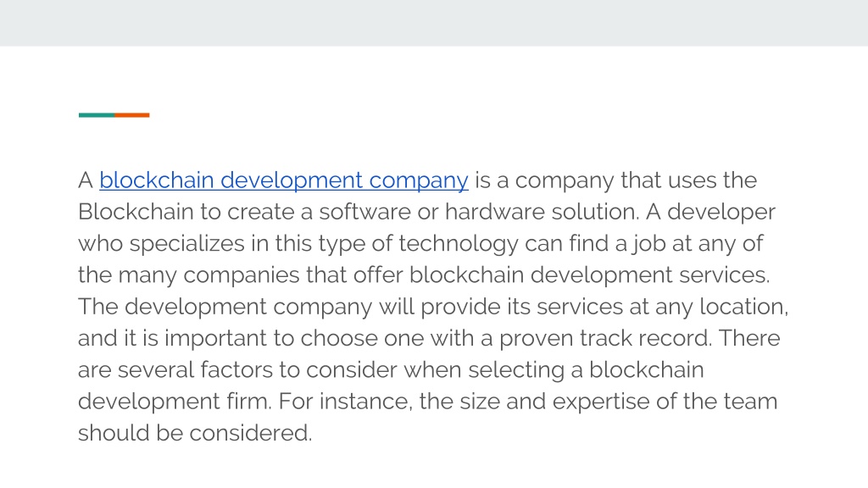Click the word "selecting" in the seventh line
Screen dimensions: 868x488
tap(516, 370)
